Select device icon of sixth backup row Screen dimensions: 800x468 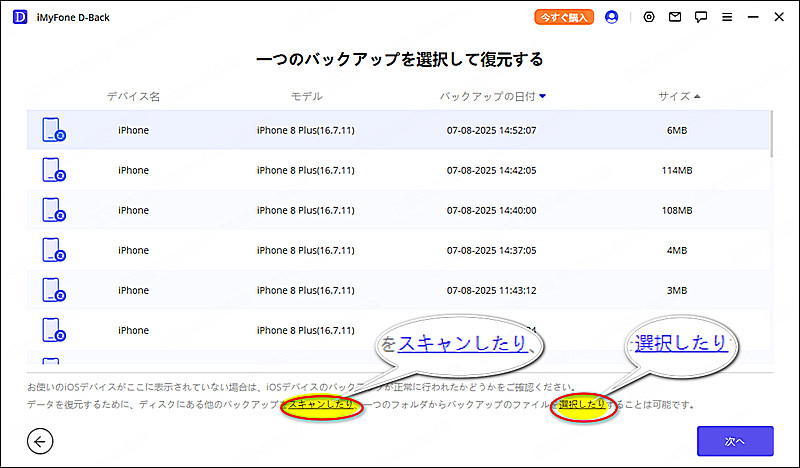click(54, 330)
